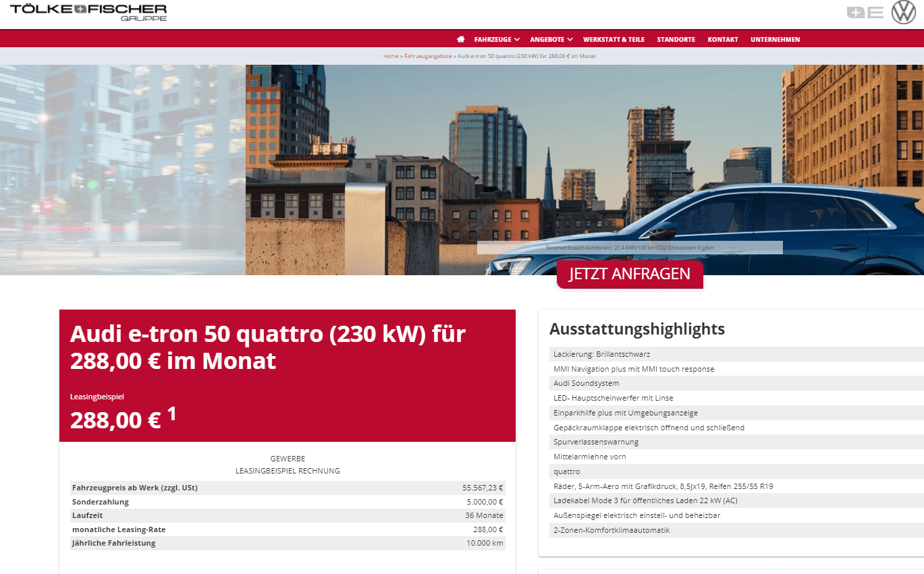Select Mittelarmlehne vorn row
Image resolution: width=924 pixels, height=574 pixels.
click(736, 457)
